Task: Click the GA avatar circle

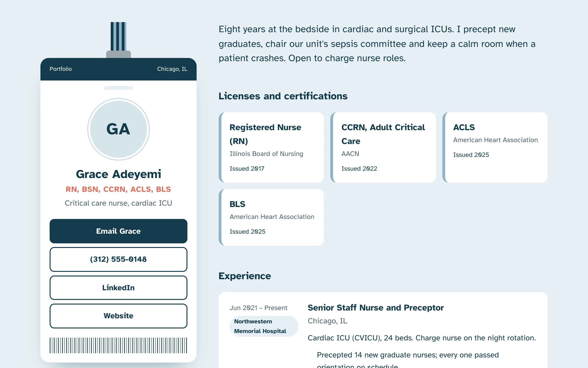Action: (x=118, y=129)
